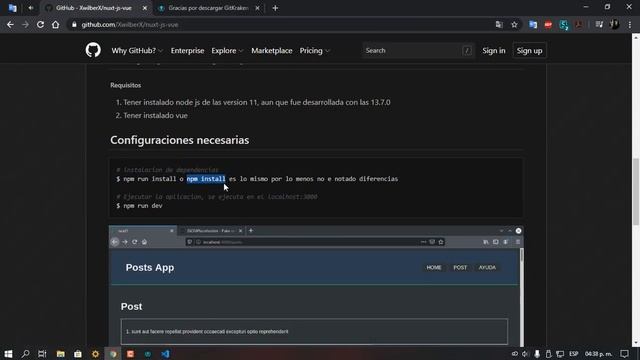Click the taskbar clock showing 04:38 p. m.

[598, 353]
